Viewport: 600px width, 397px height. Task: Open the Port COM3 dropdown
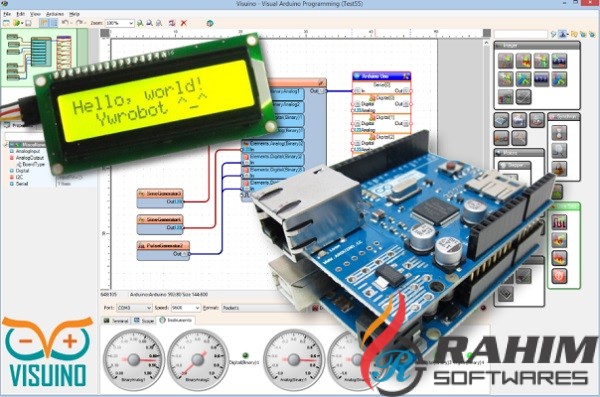pos(134,308)
